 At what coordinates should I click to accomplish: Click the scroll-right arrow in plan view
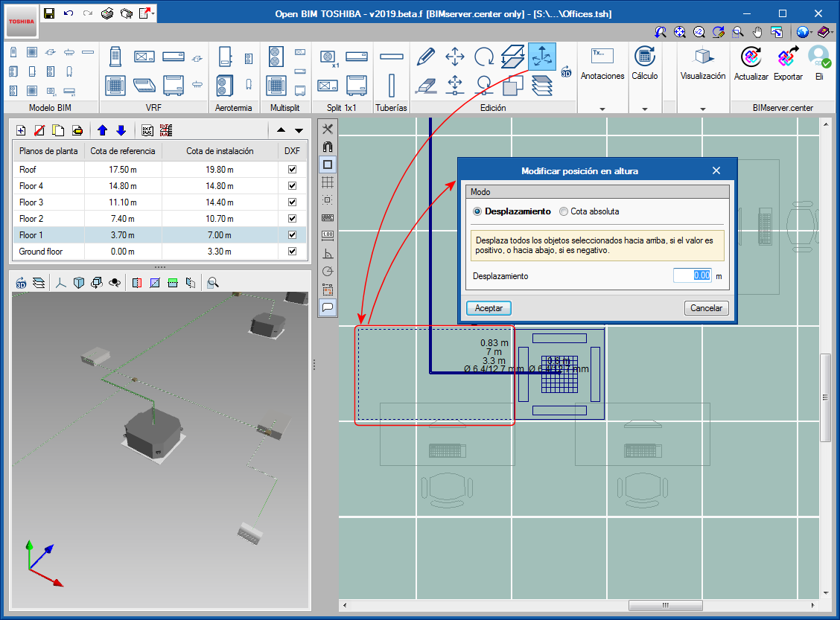(812, 606)
